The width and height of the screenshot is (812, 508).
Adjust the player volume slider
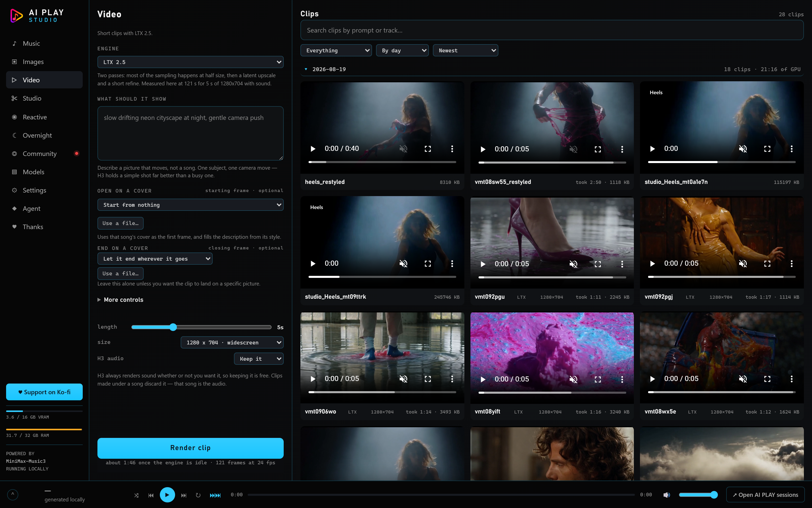tap(698, 495)
